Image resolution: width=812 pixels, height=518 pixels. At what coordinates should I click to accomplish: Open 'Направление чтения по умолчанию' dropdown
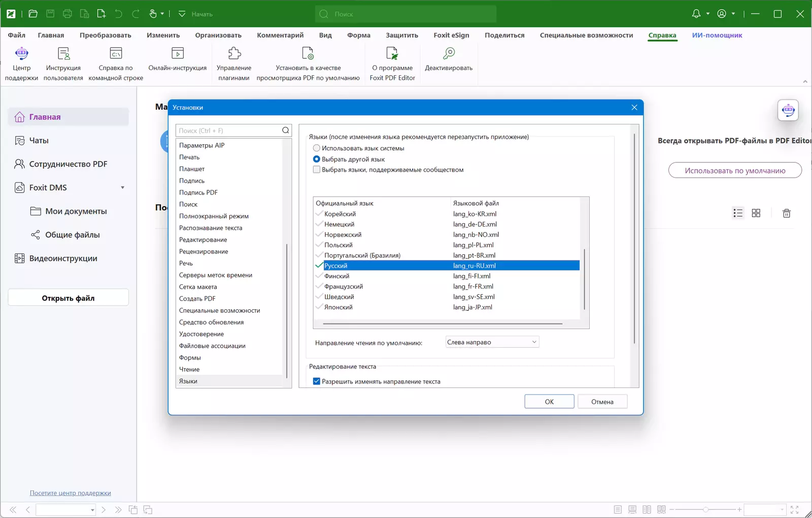click(x=492, y=342)
